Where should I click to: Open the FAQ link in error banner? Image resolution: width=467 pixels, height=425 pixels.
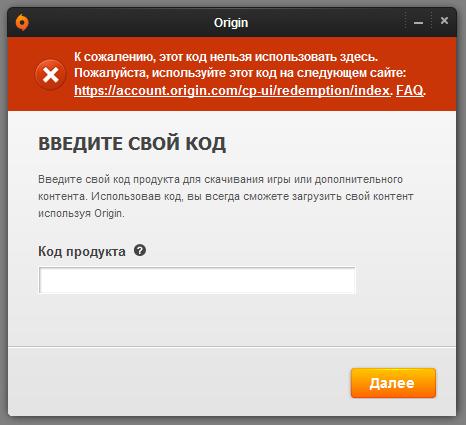click(410, 90)
